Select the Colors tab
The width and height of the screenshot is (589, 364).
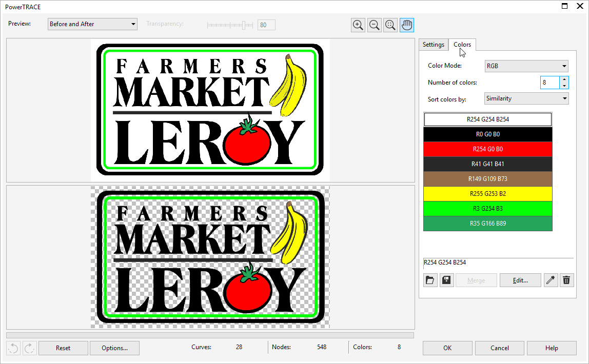(462, 45)
